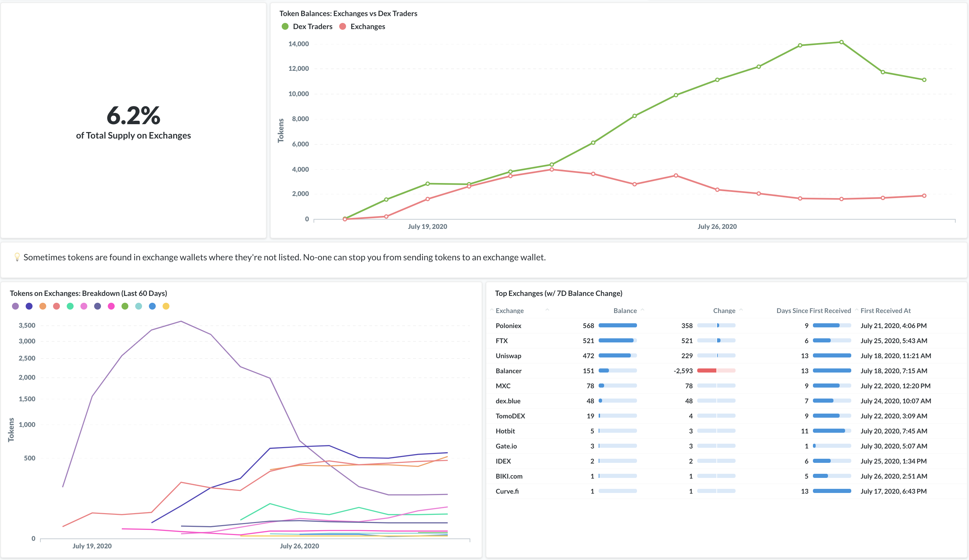Toggle the Exchanges legend dot

(x=343, y=27)
